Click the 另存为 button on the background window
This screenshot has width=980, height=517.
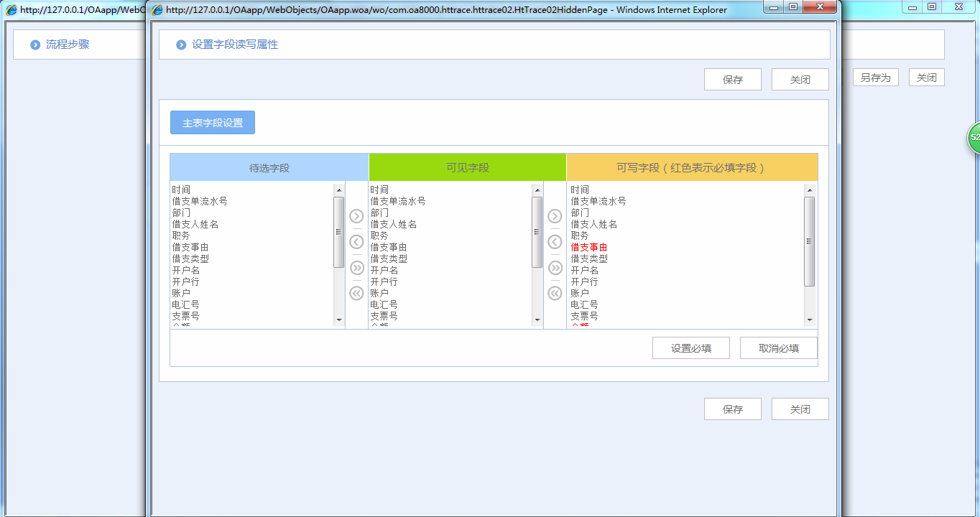(875, 77)
